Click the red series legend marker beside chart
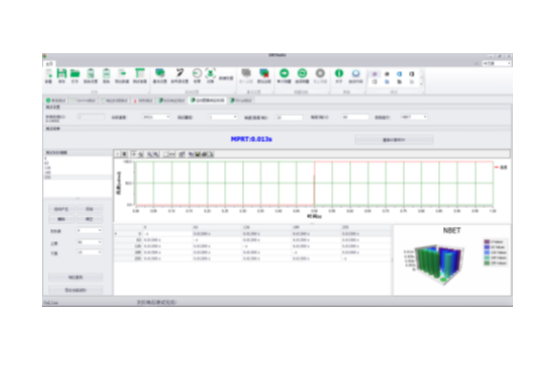Screen dimensions: 540x380 pos(497,167)
